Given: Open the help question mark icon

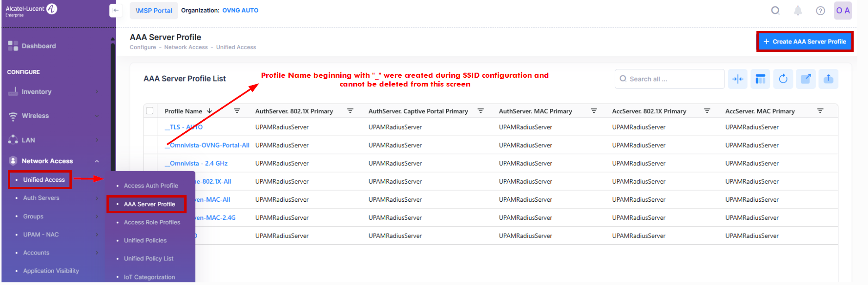Looking at the screenshot, I should (x=820, y=11).
